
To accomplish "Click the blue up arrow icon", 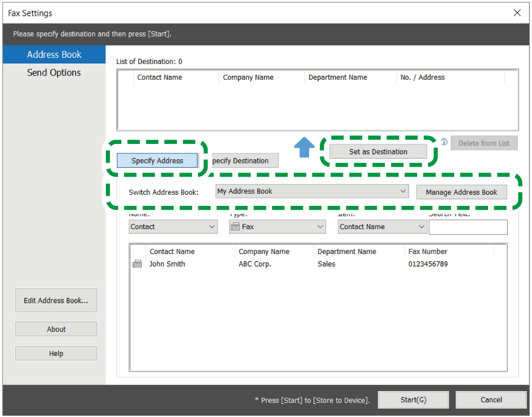I will [304, 148].
